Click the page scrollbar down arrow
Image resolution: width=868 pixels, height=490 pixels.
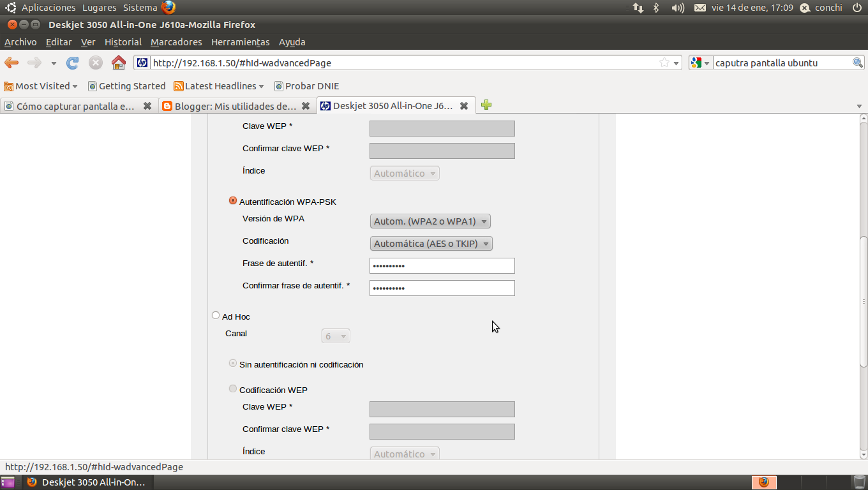[x=864, y=454]
